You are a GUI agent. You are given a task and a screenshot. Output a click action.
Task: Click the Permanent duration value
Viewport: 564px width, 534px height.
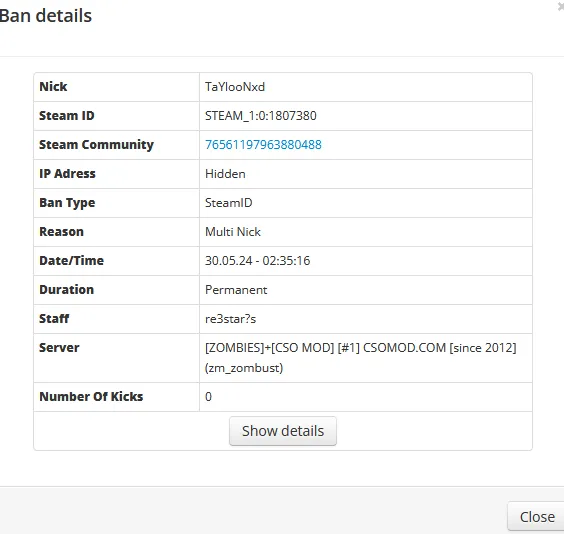coord(236,290)
